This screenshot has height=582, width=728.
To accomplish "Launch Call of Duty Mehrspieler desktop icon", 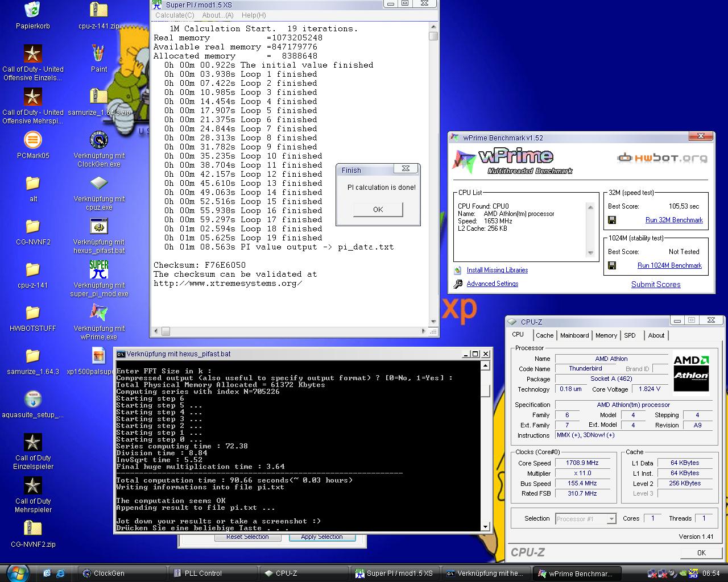I will pos(33,485).
